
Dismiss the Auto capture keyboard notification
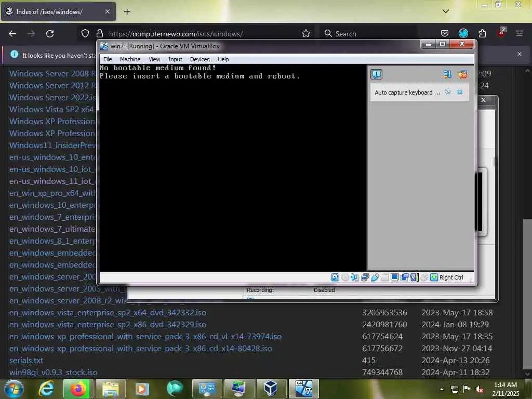[x=460, y=92]
